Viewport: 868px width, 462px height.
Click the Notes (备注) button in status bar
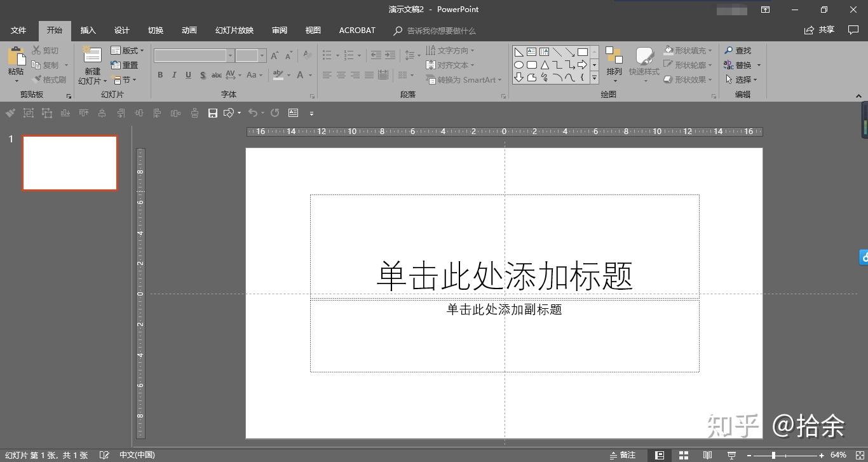click(623, 455)
